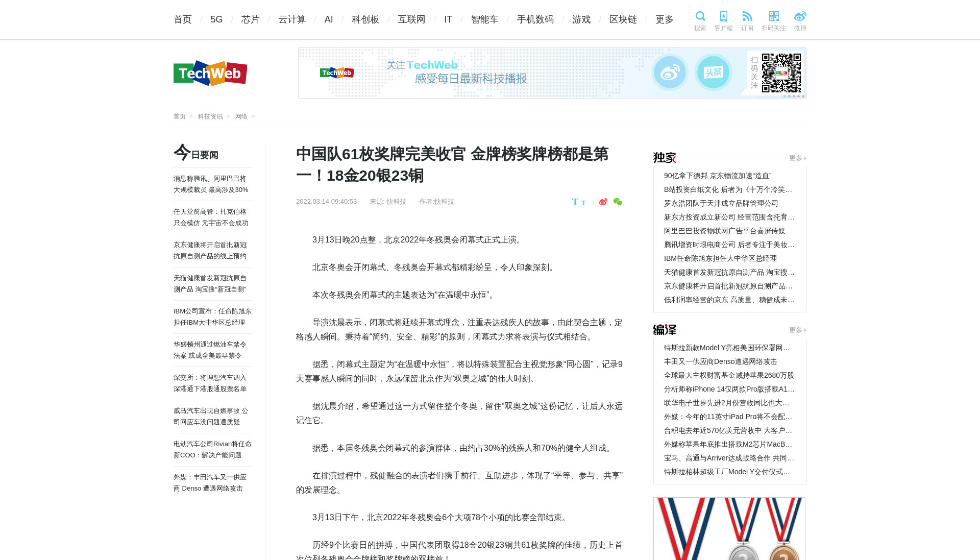
Task: Open 华盛顿州通过燃油车禁令法案 news item
Action: [x=210, y=350]
